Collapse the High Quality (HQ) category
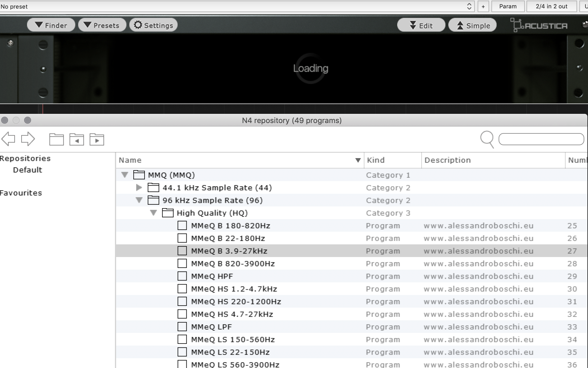 pos(153,213)
